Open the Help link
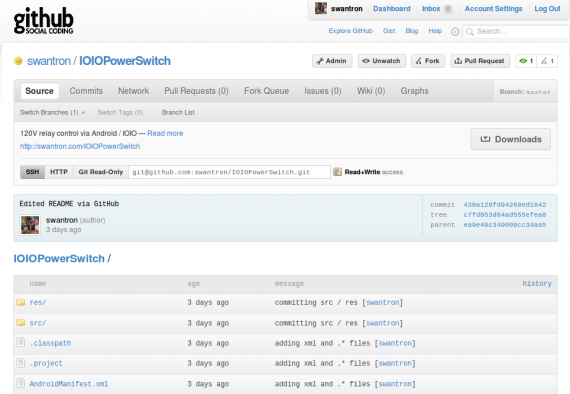 click(435, 31)
